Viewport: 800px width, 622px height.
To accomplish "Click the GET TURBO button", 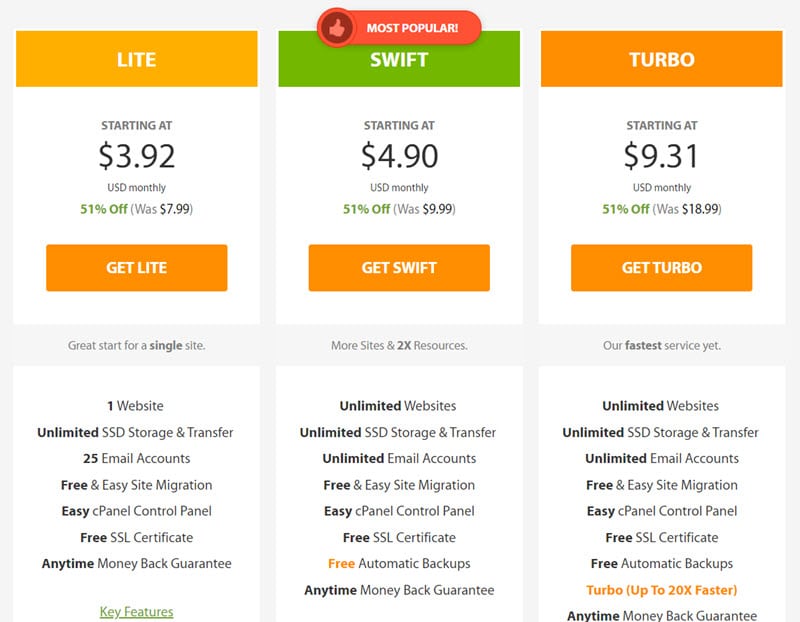I will pyautogui.click(x=662, y=268).
